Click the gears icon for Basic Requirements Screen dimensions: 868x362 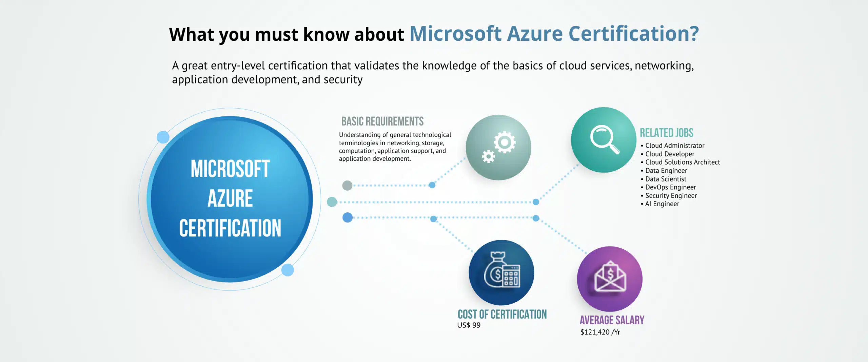498,148
